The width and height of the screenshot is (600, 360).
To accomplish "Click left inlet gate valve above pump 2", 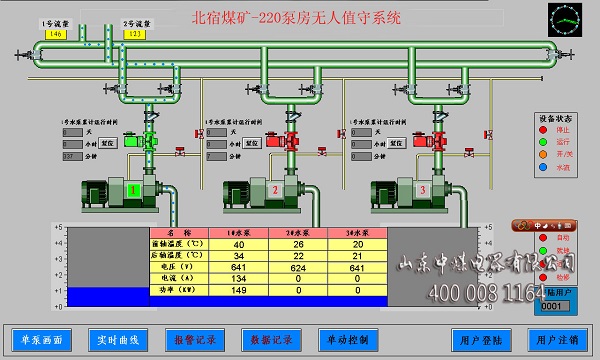I will click(256, 90).
